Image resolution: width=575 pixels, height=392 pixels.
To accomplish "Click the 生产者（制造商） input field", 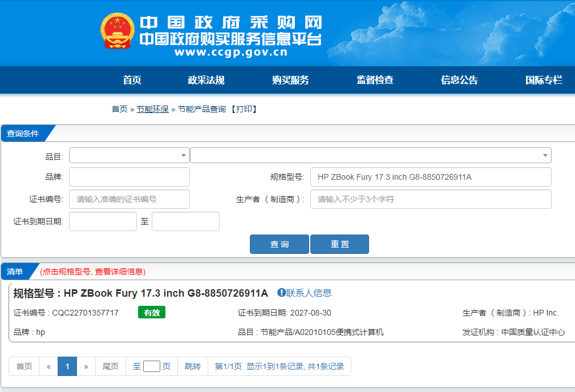I will pos(431,199).
